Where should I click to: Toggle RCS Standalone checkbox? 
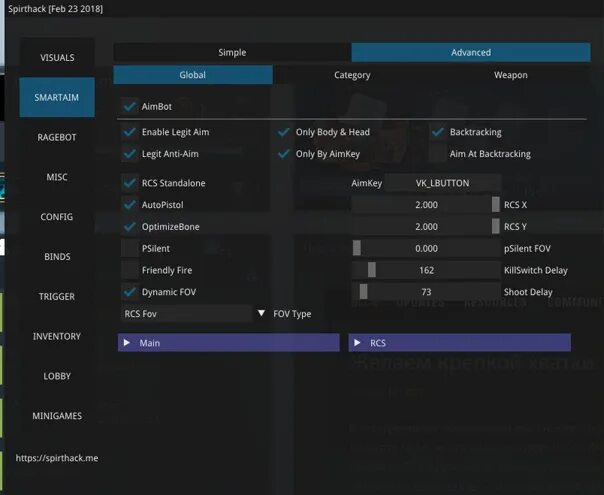130,183
